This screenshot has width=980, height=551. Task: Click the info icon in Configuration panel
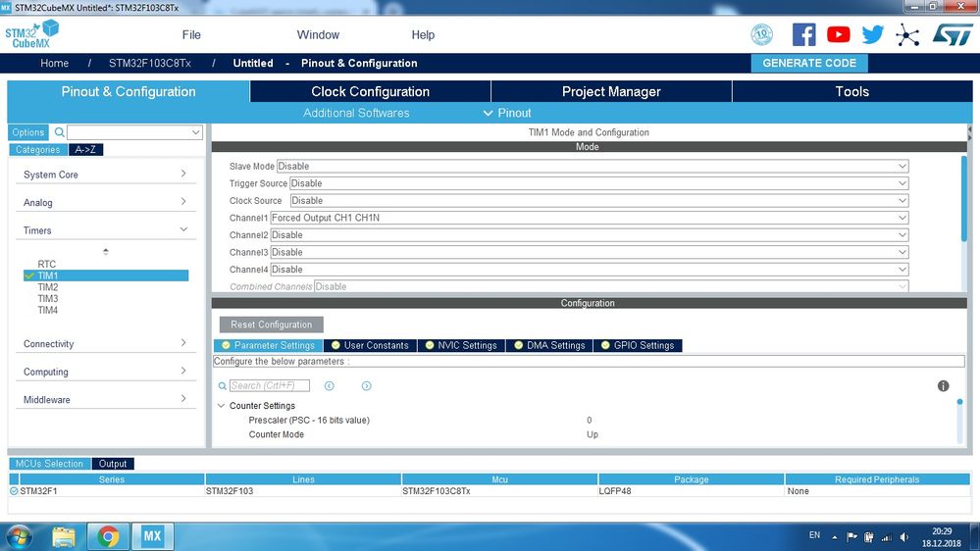[943, 386]
